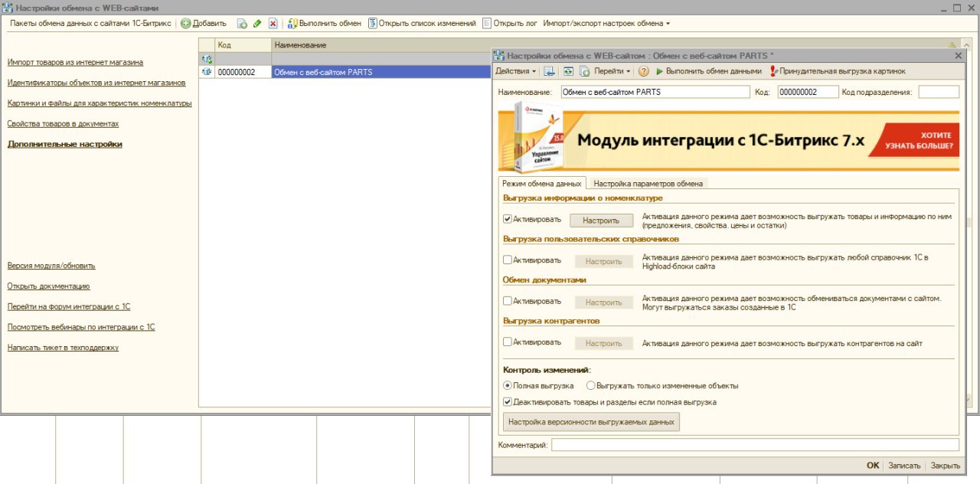Click the dialog title bar window icon
The width and height of the screenshot is (980, 484).
point(499,55)
